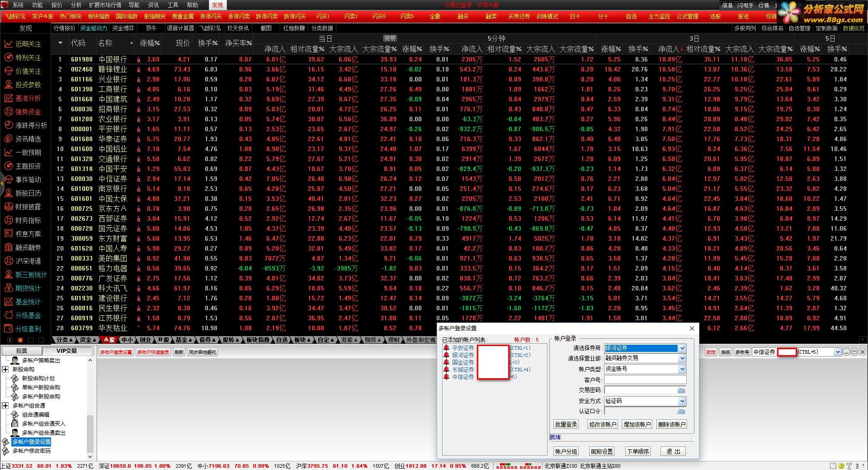Open the 分析 menu
Image resolution: width=868 pixels, height=470 pixels.
[76, 5]
